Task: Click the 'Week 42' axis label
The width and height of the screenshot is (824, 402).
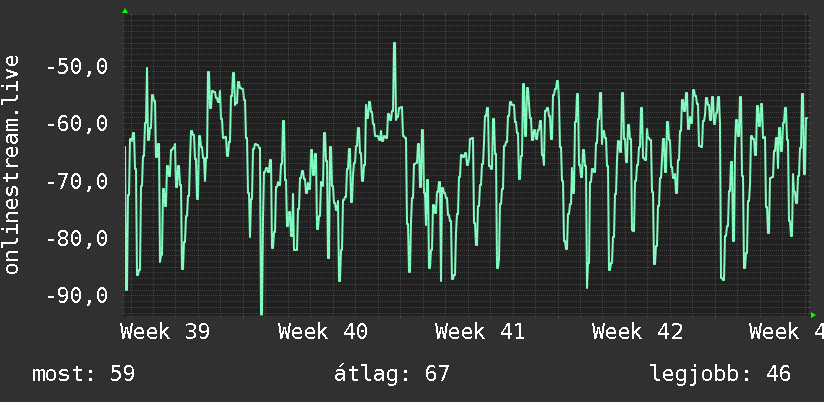Action: (637, 332)
